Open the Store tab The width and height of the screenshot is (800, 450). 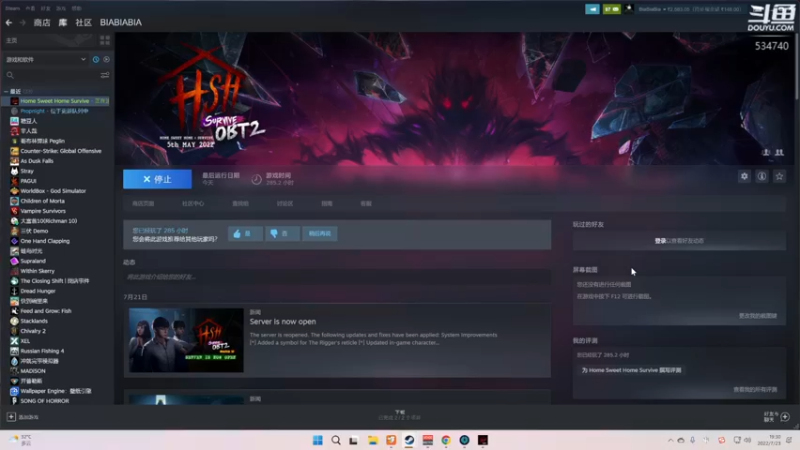(x=42, y=22)
